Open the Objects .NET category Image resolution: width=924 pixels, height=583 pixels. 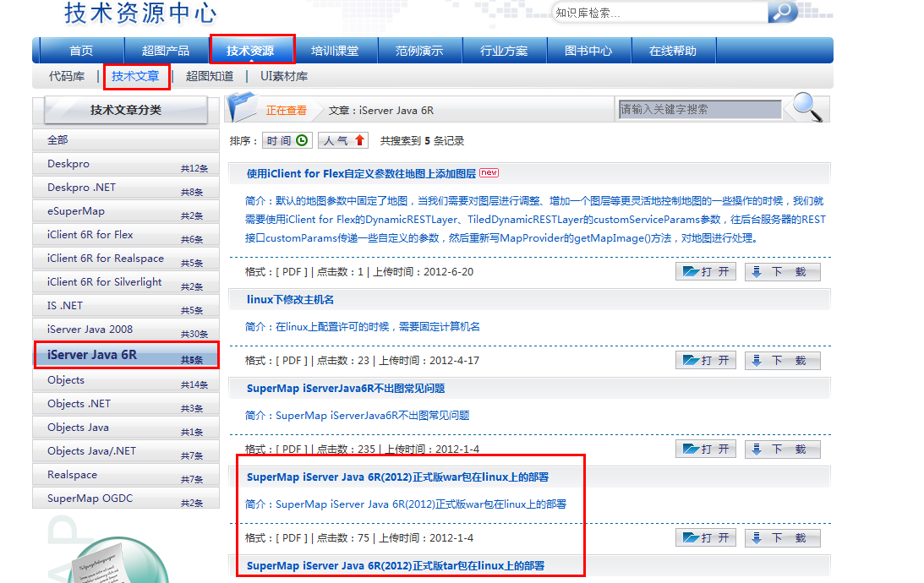pos(126,403)
